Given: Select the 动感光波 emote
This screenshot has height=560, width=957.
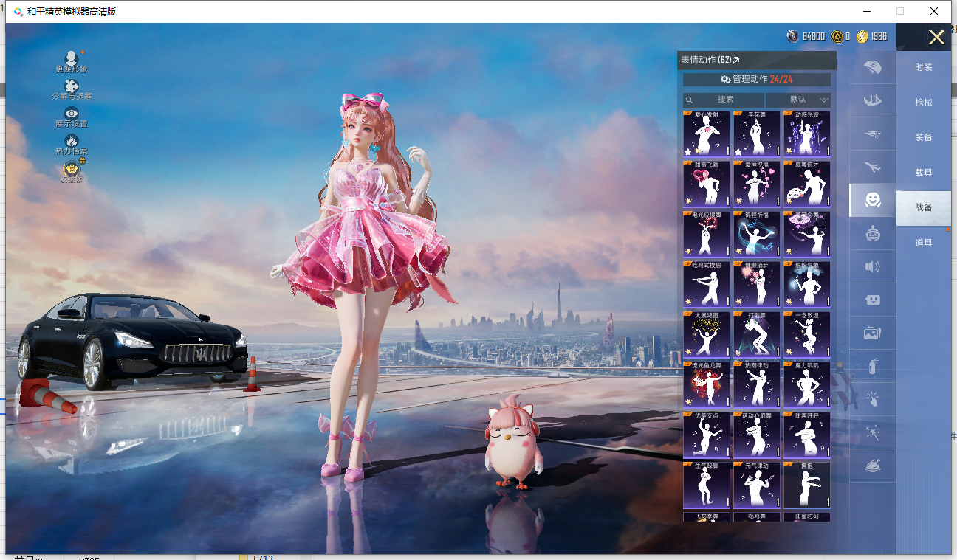Looking at the screenshot, I should tap(807, 134).
